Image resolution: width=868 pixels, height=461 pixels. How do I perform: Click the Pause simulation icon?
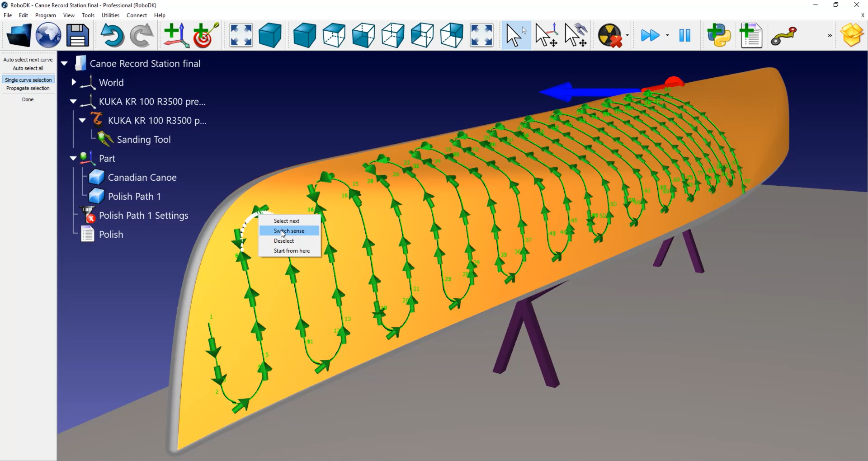pyautogui.click(x=684, y=35)
